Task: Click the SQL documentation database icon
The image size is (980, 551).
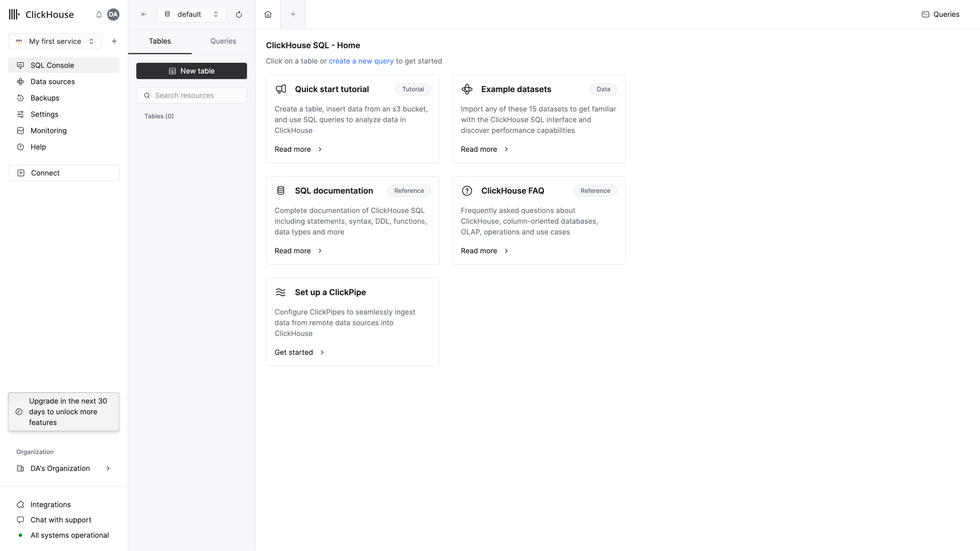Action: pos(281,190)
